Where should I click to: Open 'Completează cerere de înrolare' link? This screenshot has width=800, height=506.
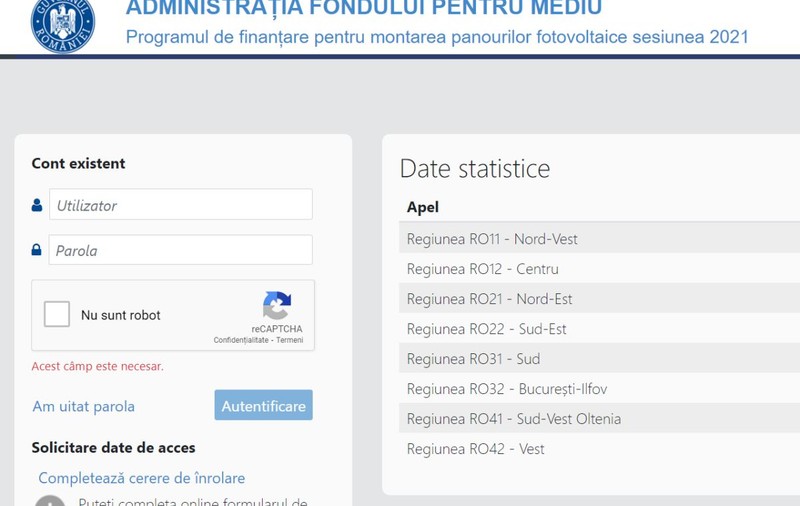142,478
